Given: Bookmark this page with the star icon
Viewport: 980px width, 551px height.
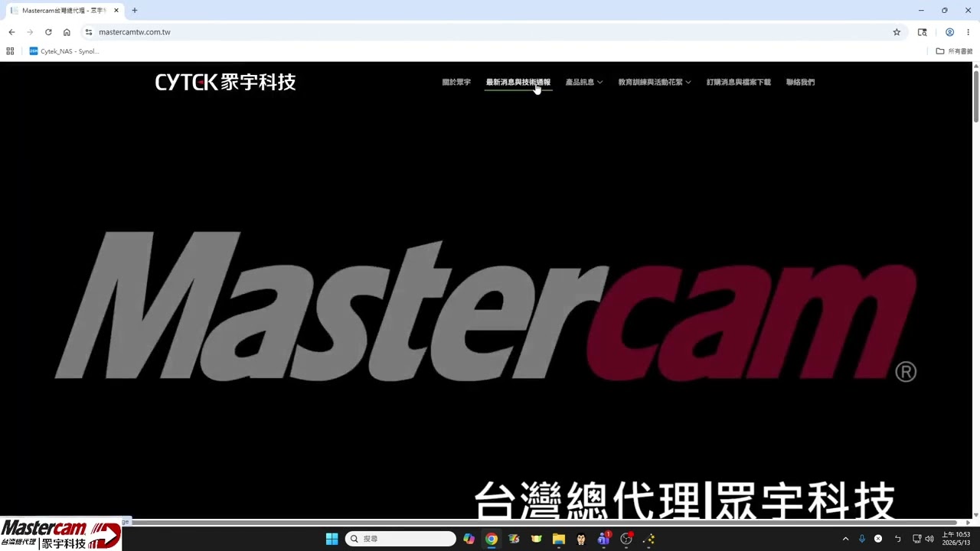Looking at the screenshot, I should click(897, 32).
